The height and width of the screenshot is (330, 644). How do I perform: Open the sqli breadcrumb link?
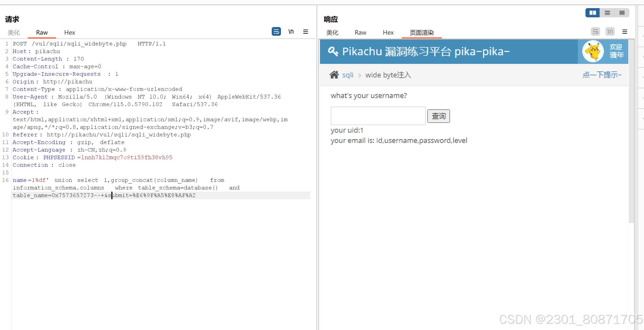[x=348, y=75]
